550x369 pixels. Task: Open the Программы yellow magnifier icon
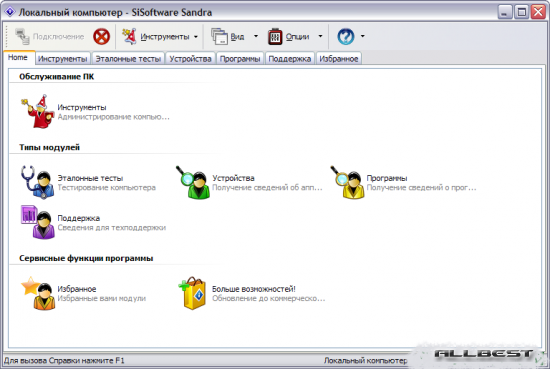tap(348, 182)
